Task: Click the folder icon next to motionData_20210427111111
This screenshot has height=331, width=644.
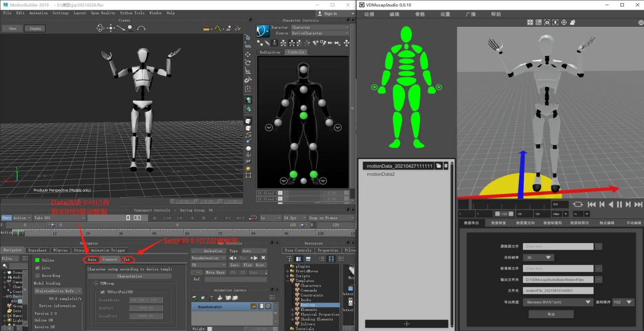Action: (x=439, y=166)
